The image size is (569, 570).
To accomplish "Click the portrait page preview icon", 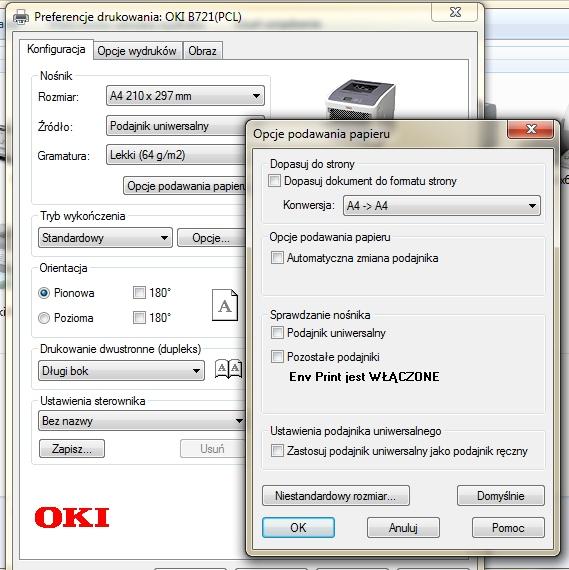I will point(225,305).
